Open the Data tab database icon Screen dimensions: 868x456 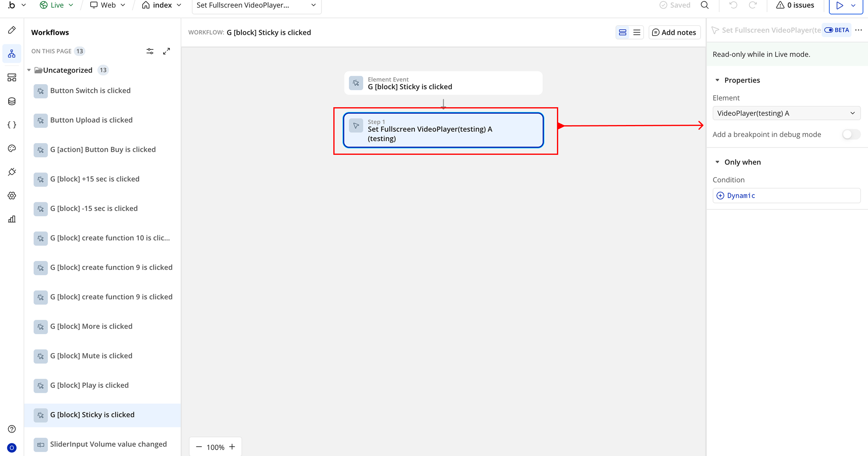point(12,101)
